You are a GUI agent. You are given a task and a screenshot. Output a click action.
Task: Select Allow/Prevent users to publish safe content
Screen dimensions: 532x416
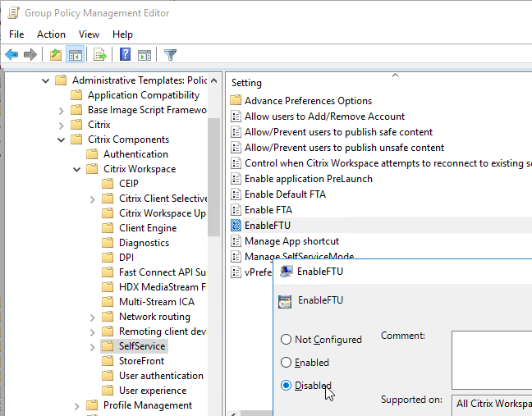(x=338, y=131)
